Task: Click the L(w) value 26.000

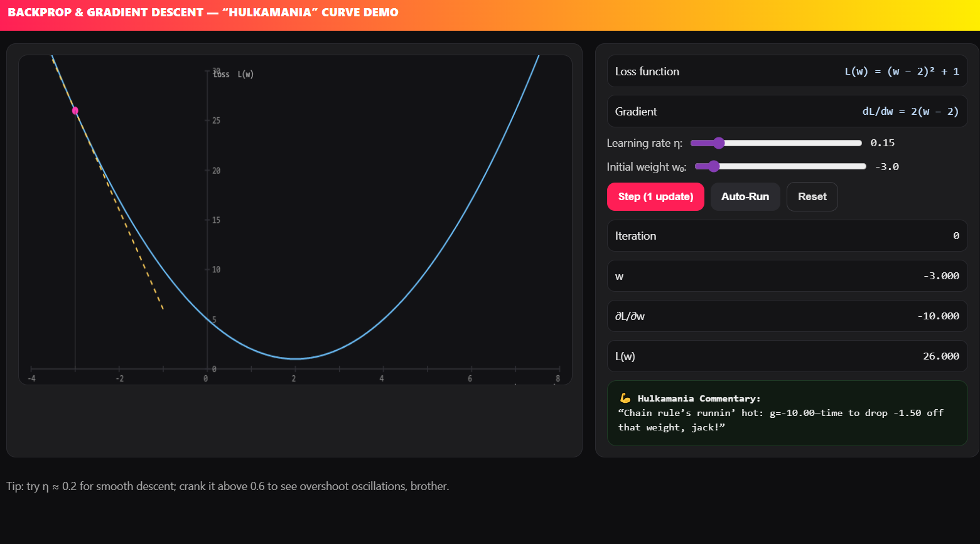Action: click(941, 356)
